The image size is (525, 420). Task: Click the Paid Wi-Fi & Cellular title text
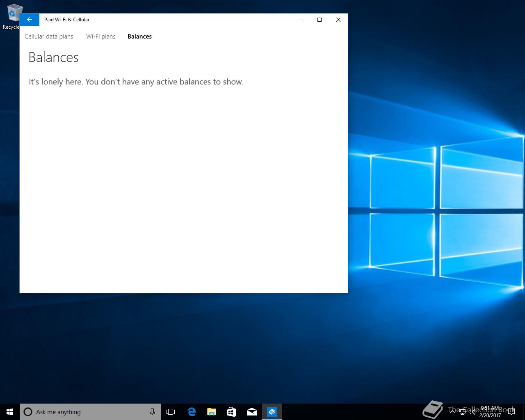(x=67, y=20)
